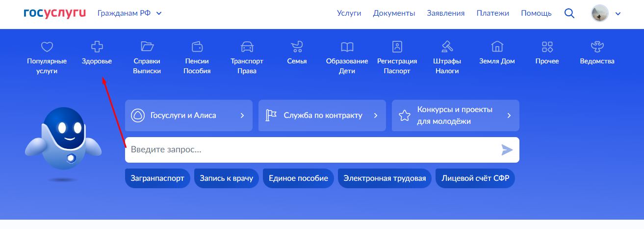Click the Конкурсы и проекты для молодёжи text
The height and width of the screenshot is (229, 644).
click(x=455, y=115)
